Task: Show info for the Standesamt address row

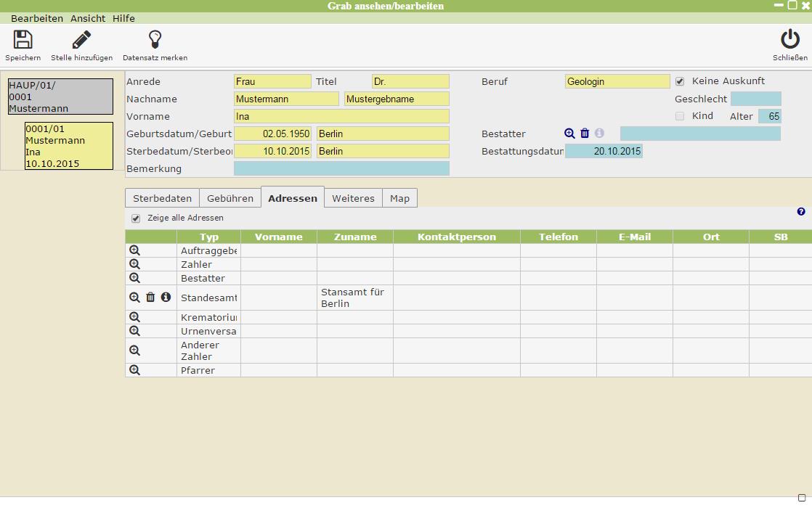Action: 166,298
